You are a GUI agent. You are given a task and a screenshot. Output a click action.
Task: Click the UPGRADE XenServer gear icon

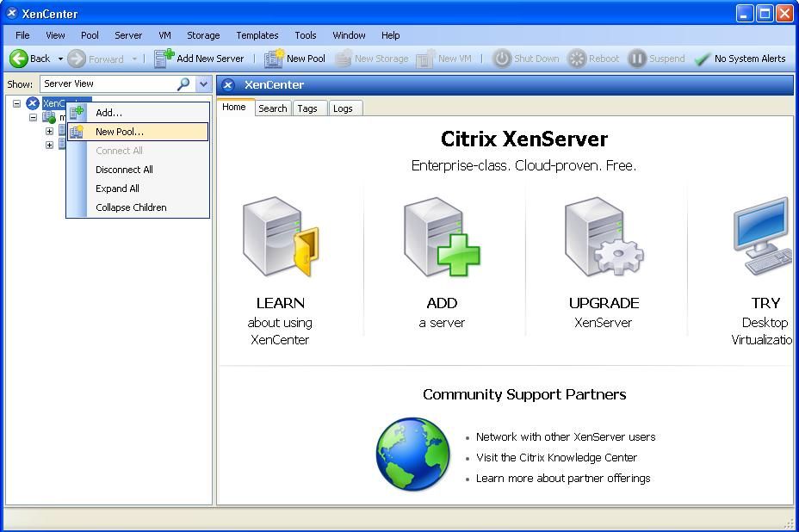pos(604,237)
